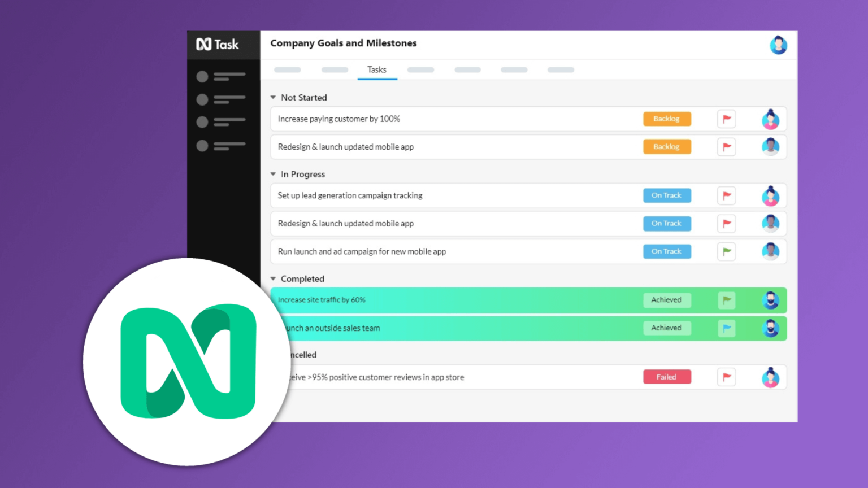Collapse the Not Started section arrow
The height and width of the screenshot is (488, 868).
274,98
